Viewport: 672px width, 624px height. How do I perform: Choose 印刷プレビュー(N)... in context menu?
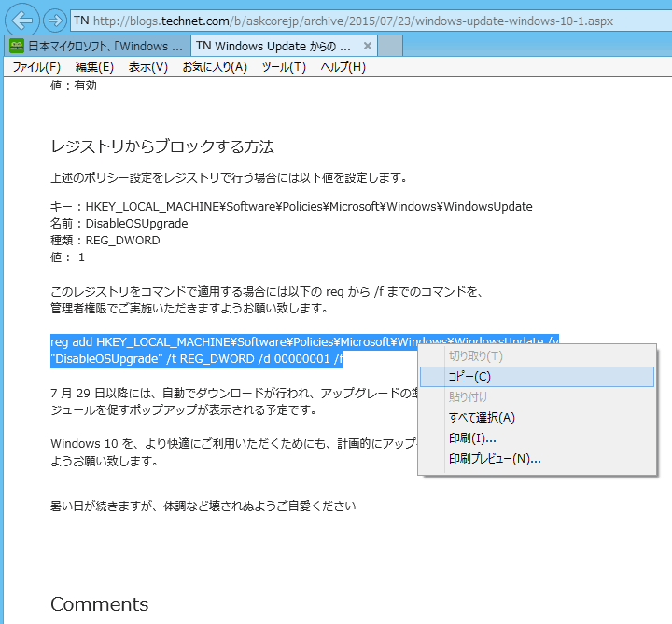[537, 459]
